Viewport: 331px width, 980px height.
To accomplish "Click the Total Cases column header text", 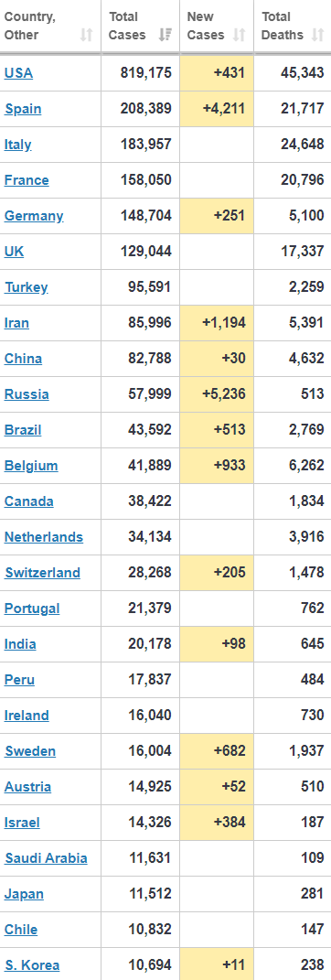I will (x=127, y=26).
